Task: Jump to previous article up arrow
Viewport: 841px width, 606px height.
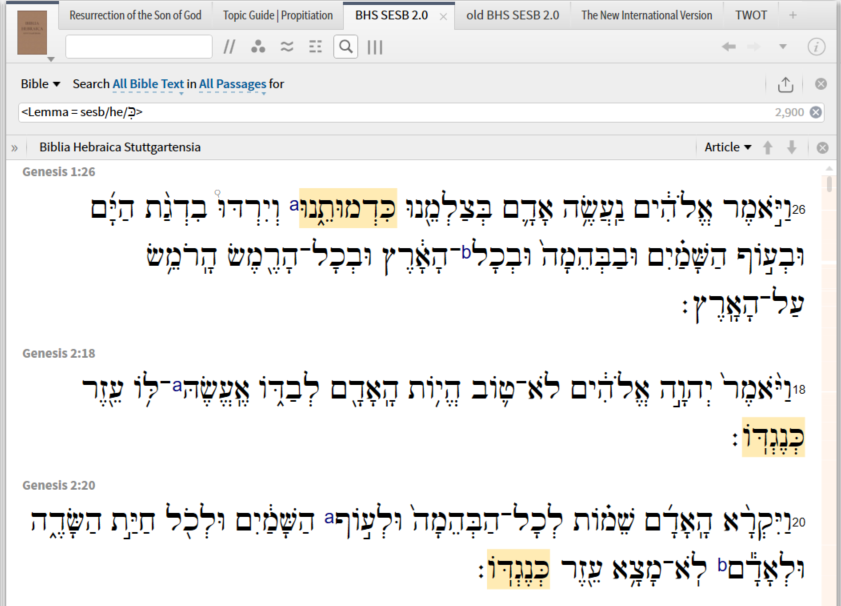Action: coord(768,147)
